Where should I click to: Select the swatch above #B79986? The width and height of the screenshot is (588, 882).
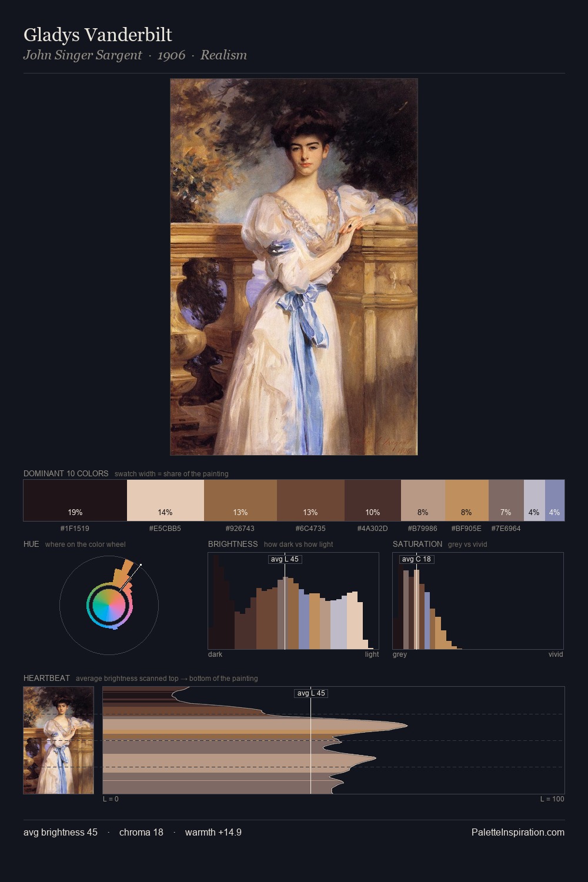tap(423, 500)
